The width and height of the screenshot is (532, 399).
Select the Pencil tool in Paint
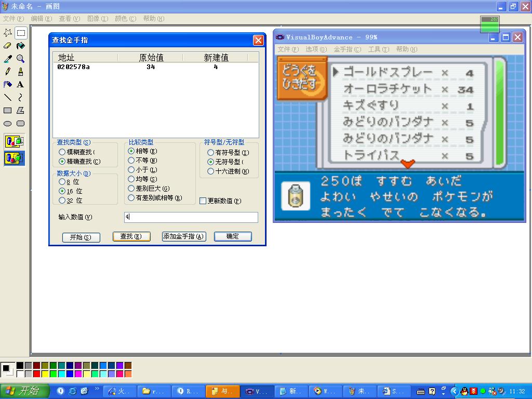(8, 72)
